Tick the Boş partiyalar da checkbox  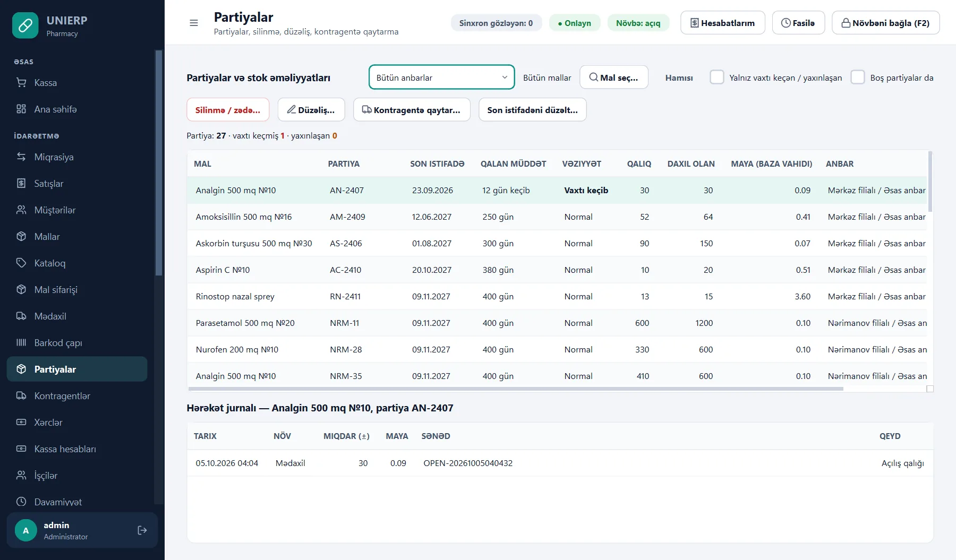858,77
